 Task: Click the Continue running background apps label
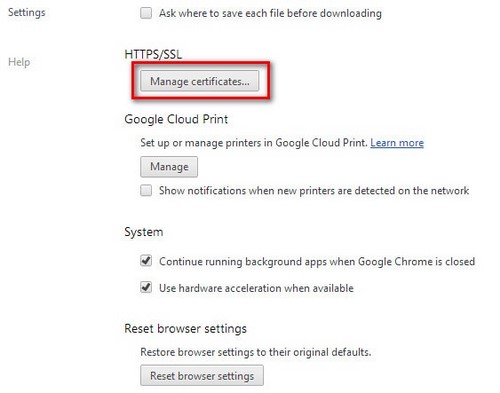[x=317, y=261]
